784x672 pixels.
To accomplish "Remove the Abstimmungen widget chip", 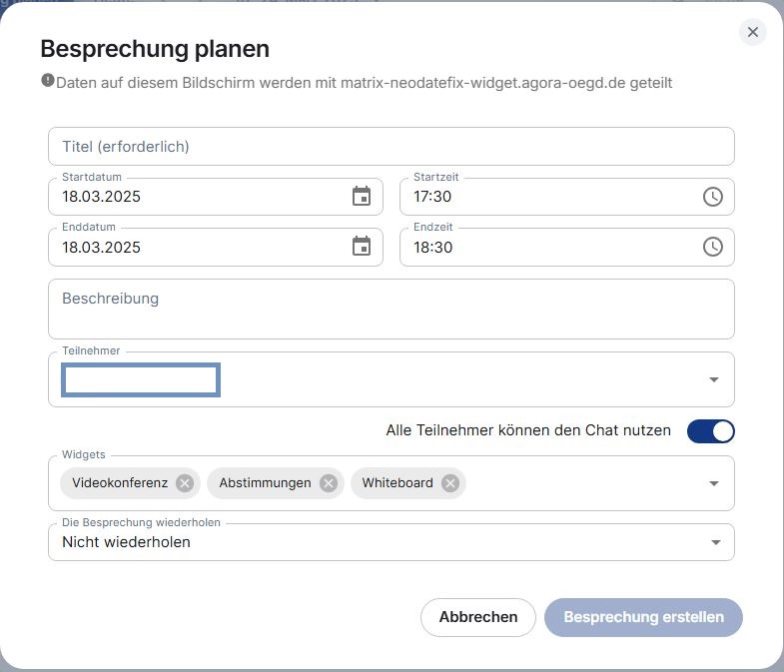I will 329,483.
